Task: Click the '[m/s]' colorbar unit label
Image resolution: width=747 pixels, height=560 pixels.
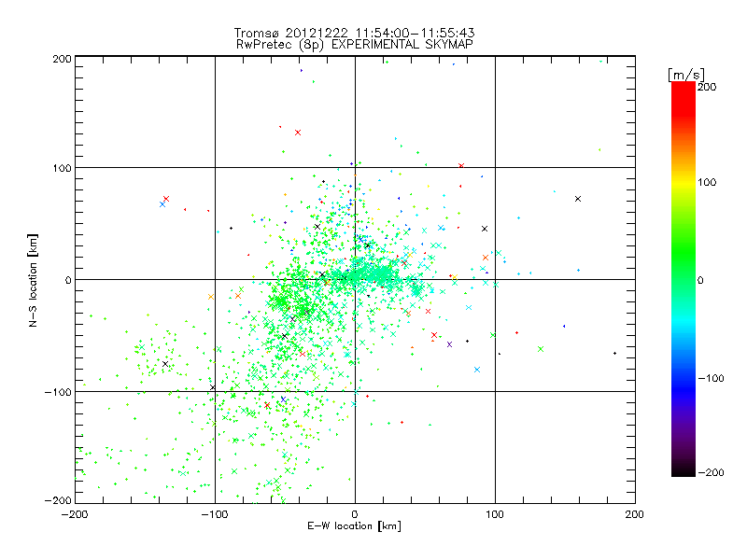Action: click(686, 75)
